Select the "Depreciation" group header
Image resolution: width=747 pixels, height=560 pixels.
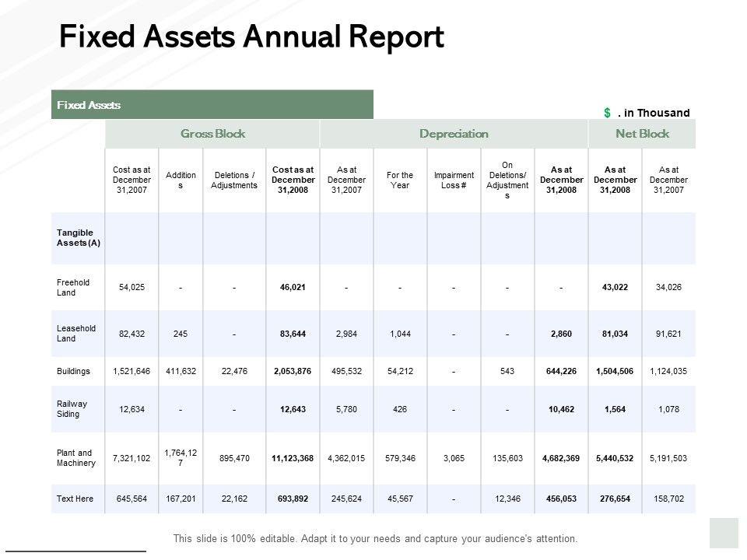point(454,134)
